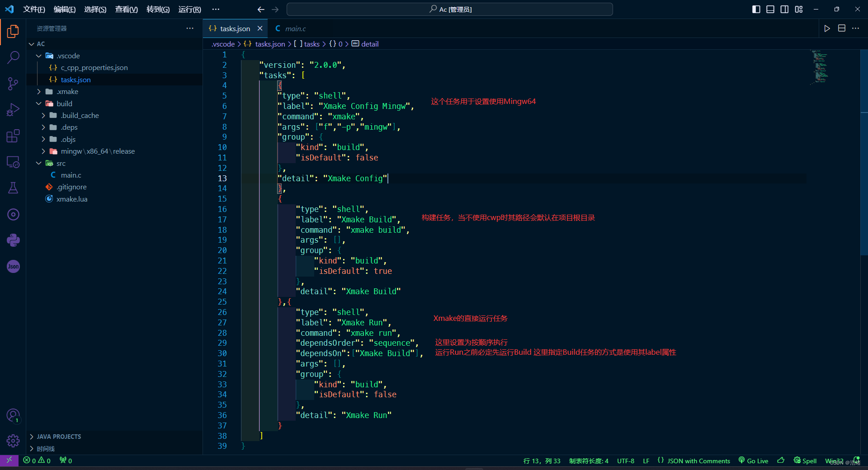The image size is (868, 470).
Task: Open the Remote Explorer panel
Action: pyautogui.click(x=13, y=162)
